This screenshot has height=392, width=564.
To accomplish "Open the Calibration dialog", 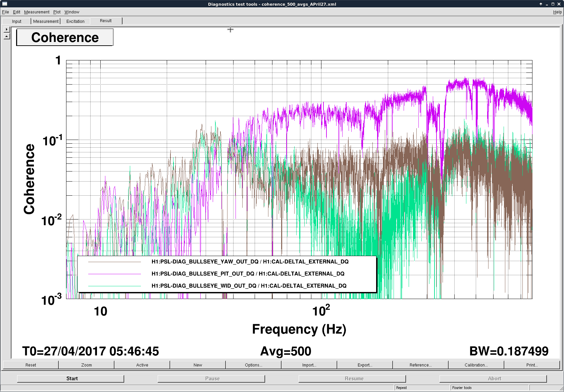I will [476, 365].
